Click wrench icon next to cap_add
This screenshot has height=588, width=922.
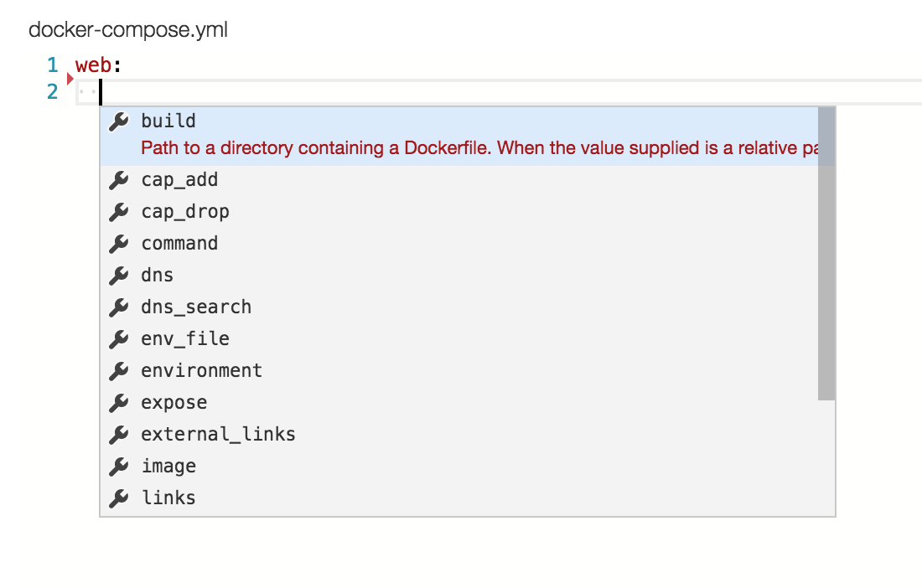[x=119, y=179]
